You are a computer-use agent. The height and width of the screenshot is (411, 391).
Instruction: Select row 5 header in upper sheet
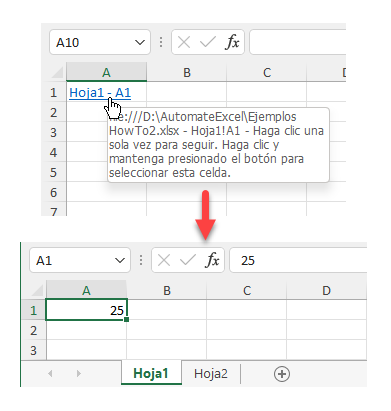54,172
